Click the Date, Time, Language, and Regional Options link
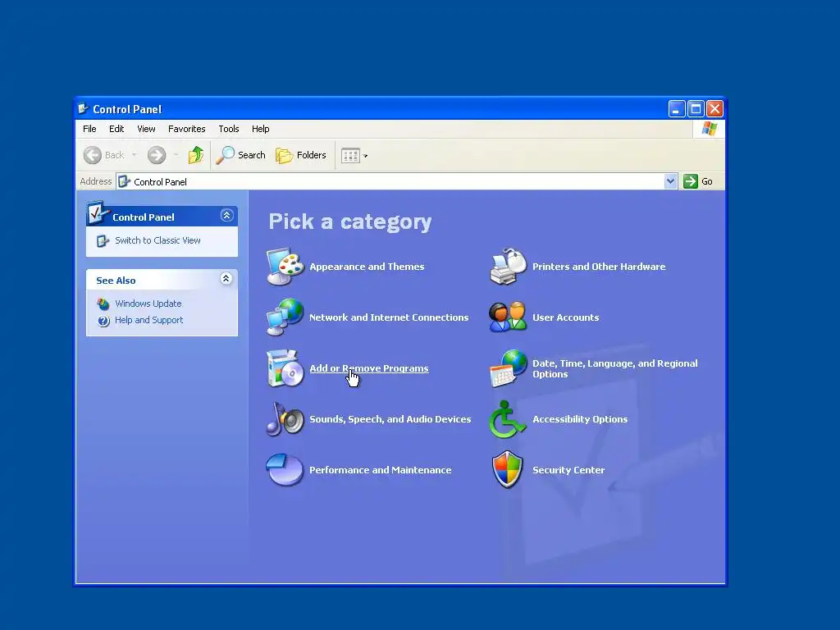The width and height of the screenshot is (840, 630). [615, 368]
